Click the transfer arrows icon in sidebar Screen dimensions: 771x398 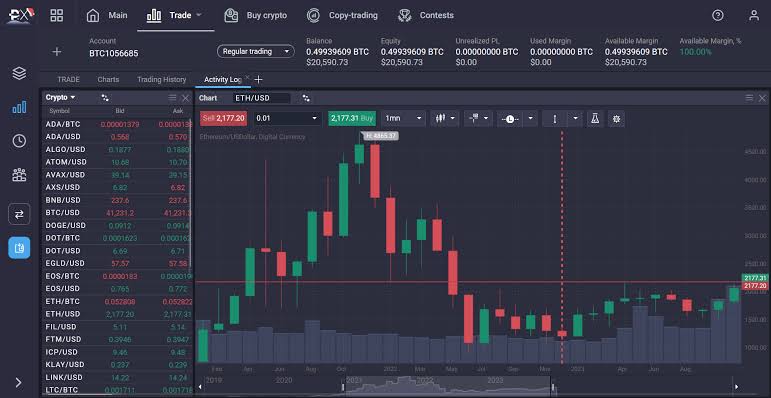[19, 214]
